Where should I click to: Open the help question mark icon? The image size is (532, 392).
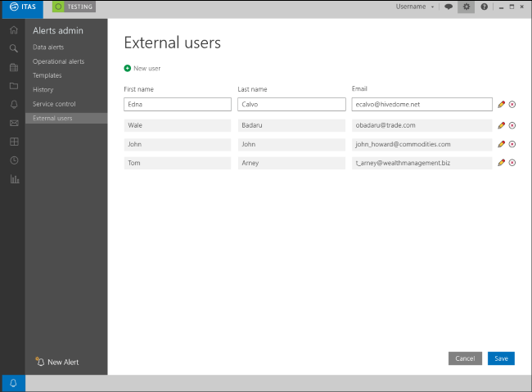(485, 7)
